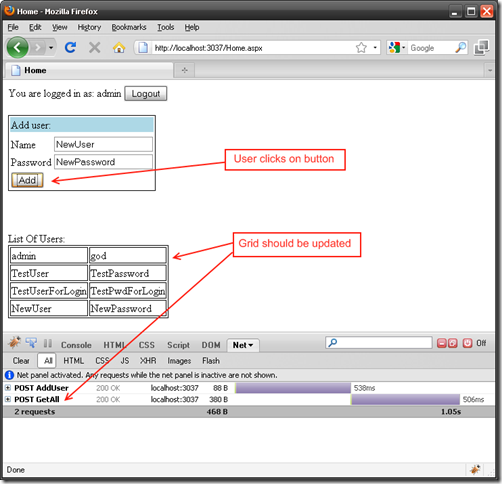Click the 'NewPassword' grid cell

pos(128,308)
